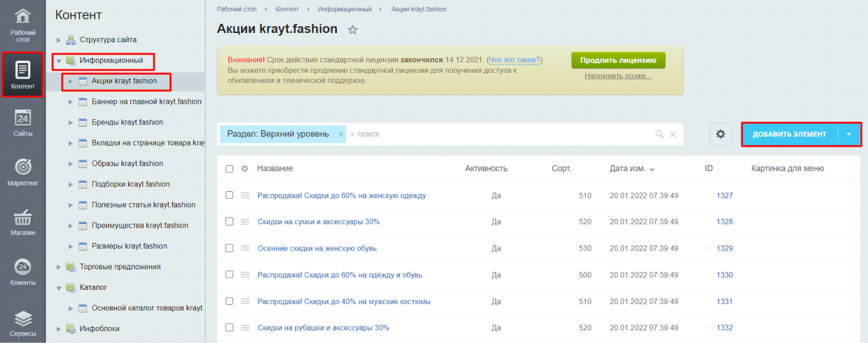Collapse the Информационный tree node
The width and height of the screenshot is (868, 343).
pyautogui.click(x=59, y=60)
